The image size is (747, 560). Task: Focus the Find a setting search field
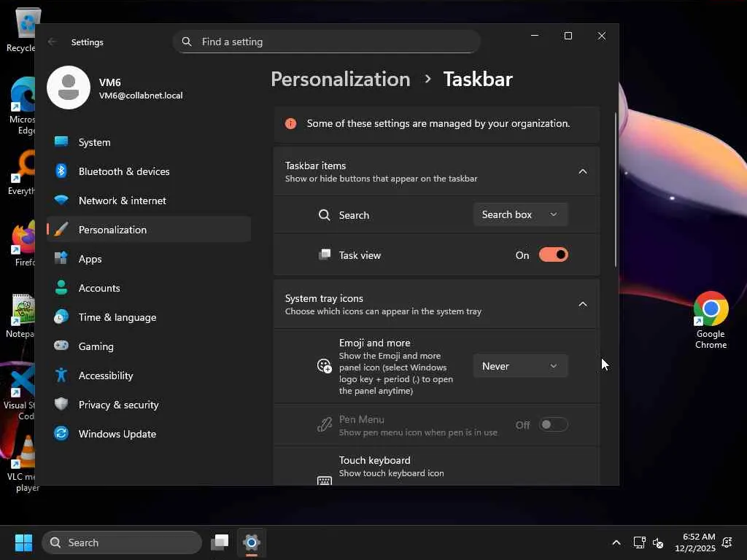coord(327,42)
